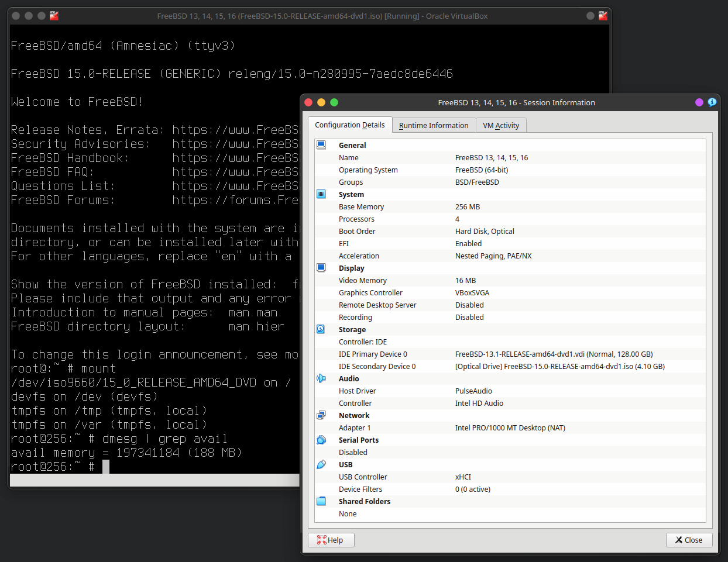Switch to the Runtime Information tab
Screen dimensions: 728x562
[x=434, y=125]
